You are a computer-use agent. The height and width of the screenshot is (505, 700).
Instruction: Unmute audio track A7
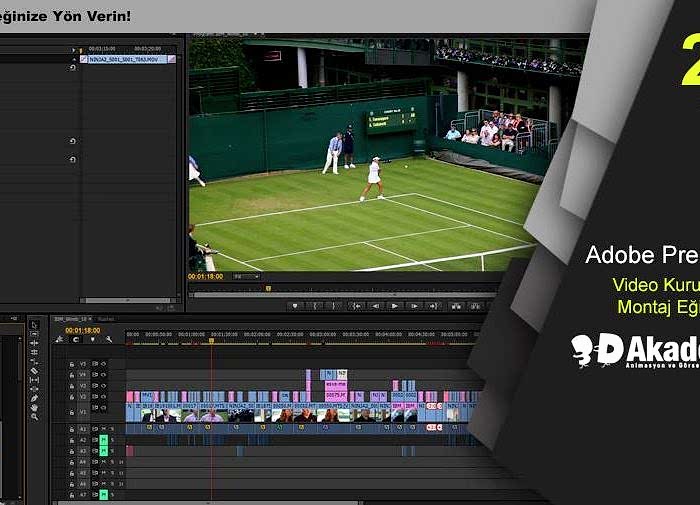[104, 494]
